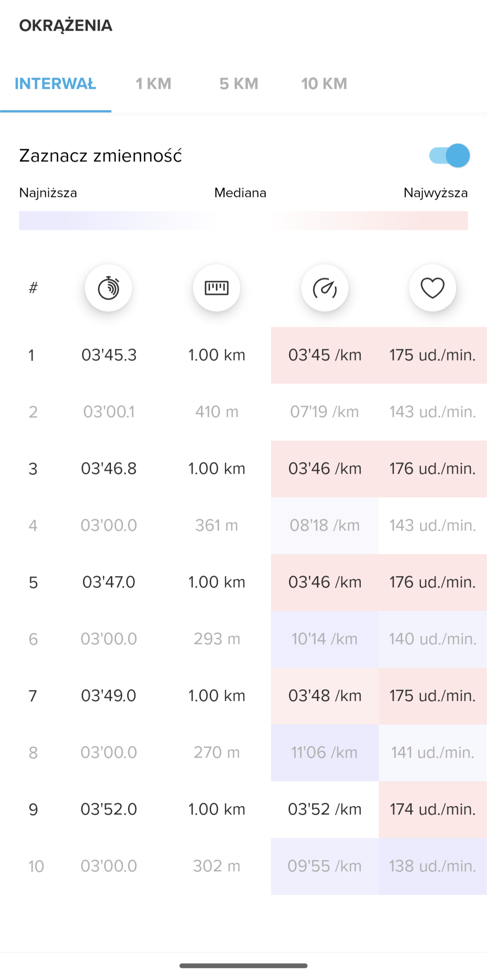Select the 302 m distance in lap 10
Image resolution: width=487 pixels, height=980 pixels.
click(x=216, y=866)
